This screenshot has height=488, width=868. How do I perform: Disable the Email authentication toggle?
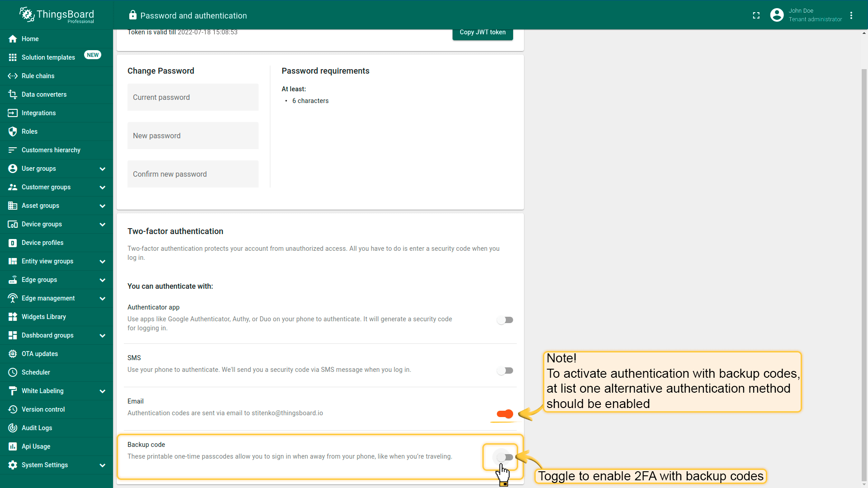point(505,414)
